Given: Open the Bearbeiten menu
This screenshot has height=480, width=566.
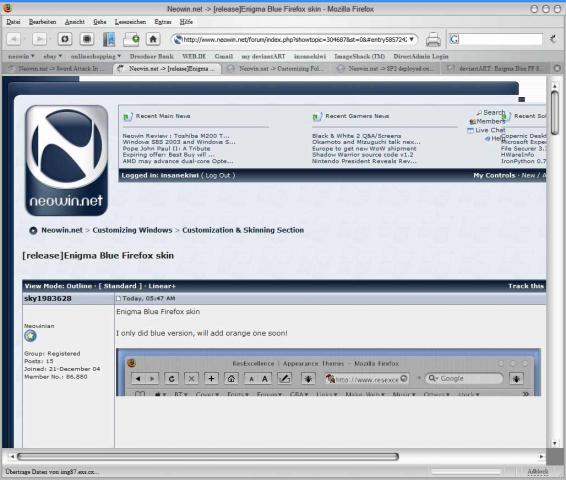Looking at the screenshot, I should (x=43, y=22).
